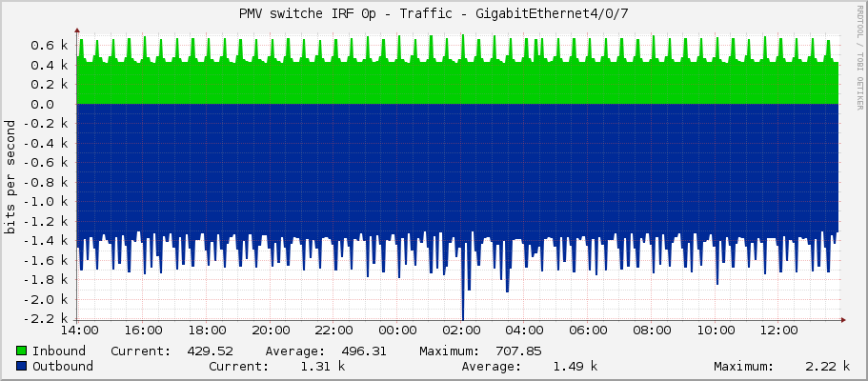Click the -2.2 k y-axis label
This screenshot has width=868, height=381.
46,319
